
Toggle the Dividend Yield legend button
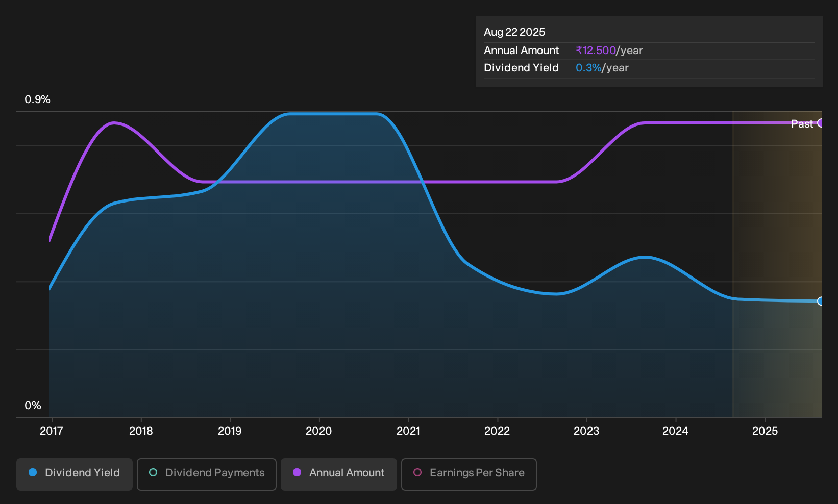pyautogui.click(x=75, y=474)
